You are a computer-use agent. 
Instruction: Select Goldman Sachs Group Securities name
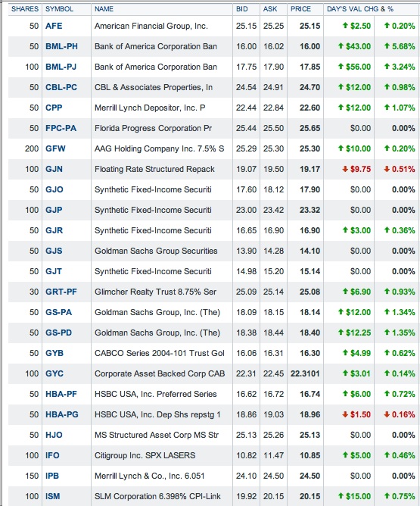[156, 251]
